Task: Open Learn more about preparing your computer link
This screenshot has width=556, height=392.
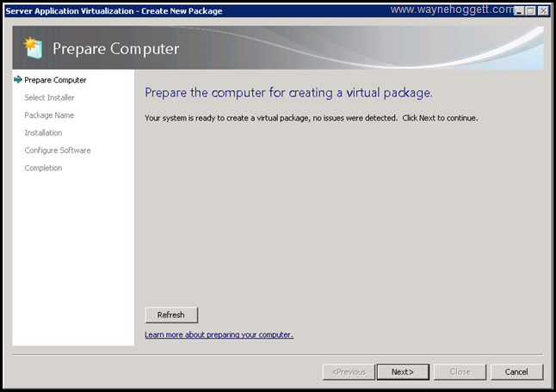Action: click(x=219, y=334)
